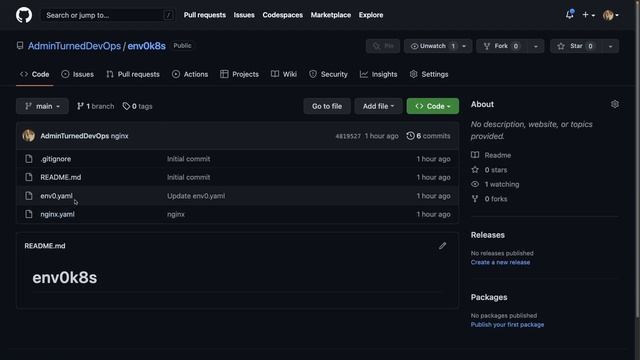Switch to the Insights tab
The width and height of the screenshot is (640, 360).
click(378, 74)
